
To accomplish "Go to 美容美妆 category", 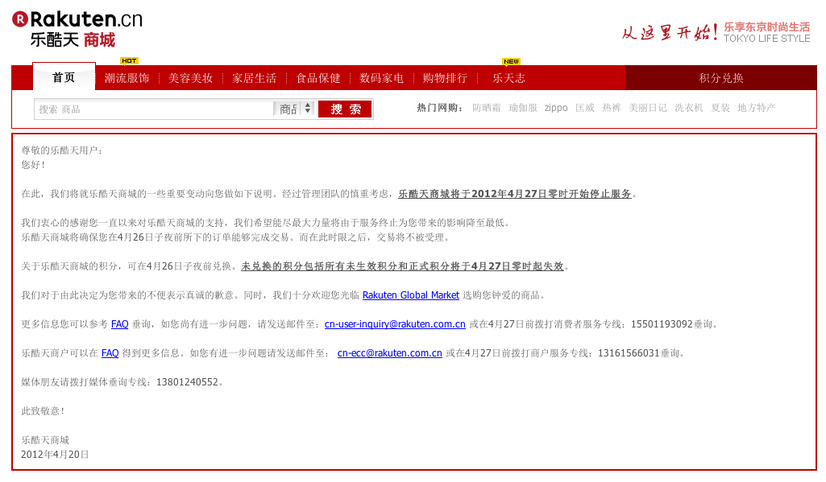I will click(x=190, y=78).
